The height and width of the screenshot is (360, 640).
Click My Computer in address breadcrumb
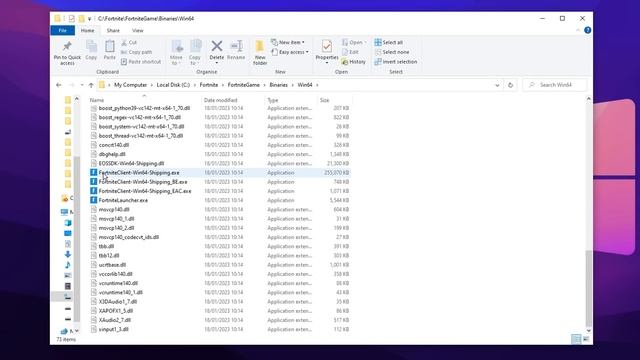(130, 85)
